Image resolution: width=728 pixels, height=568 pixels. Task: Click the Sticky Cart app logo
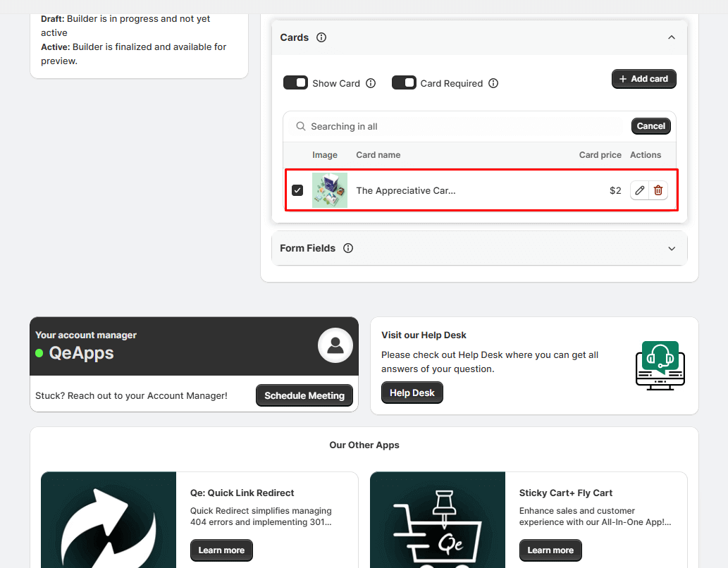pyautogui.click(x=438, y=519)
